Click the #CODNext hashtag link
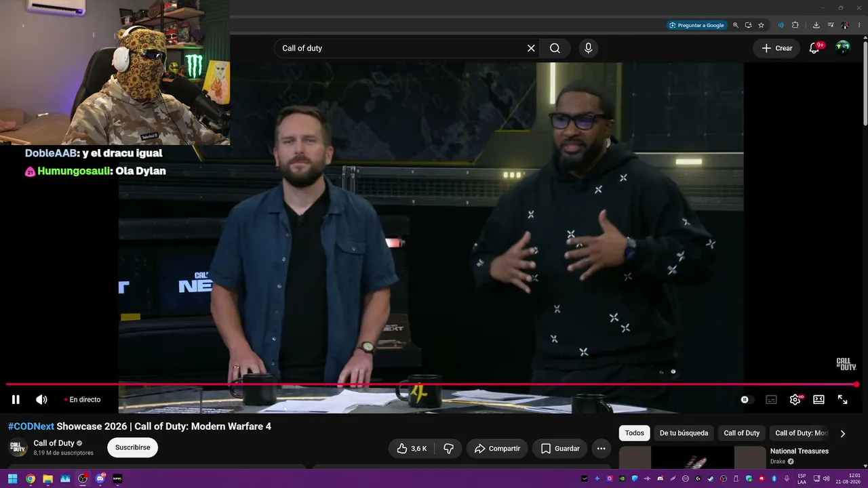This screenshot has height=488, width=868. coord(31,426)
